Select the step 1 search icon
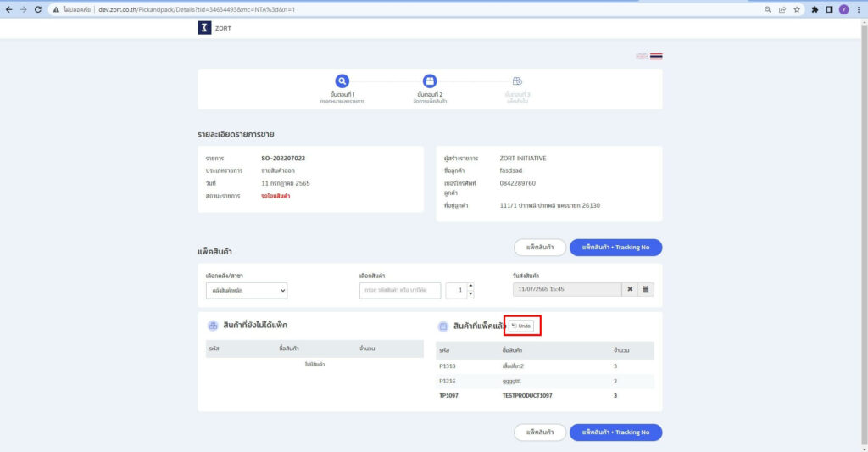 342,81
